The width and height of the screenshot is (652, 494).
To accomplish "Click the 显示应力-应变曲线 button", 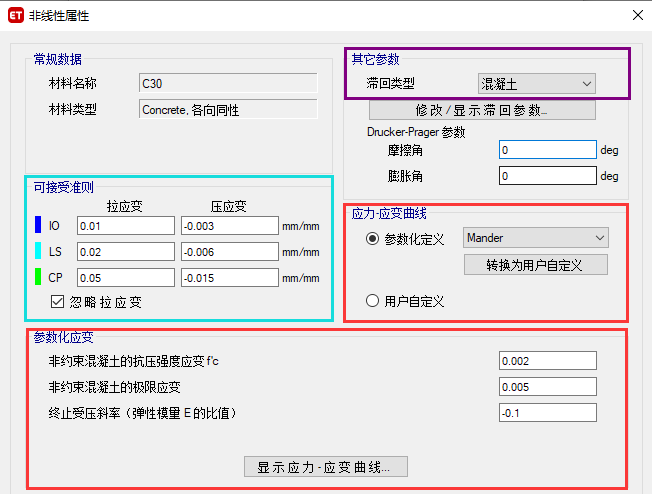I will 326,467.
